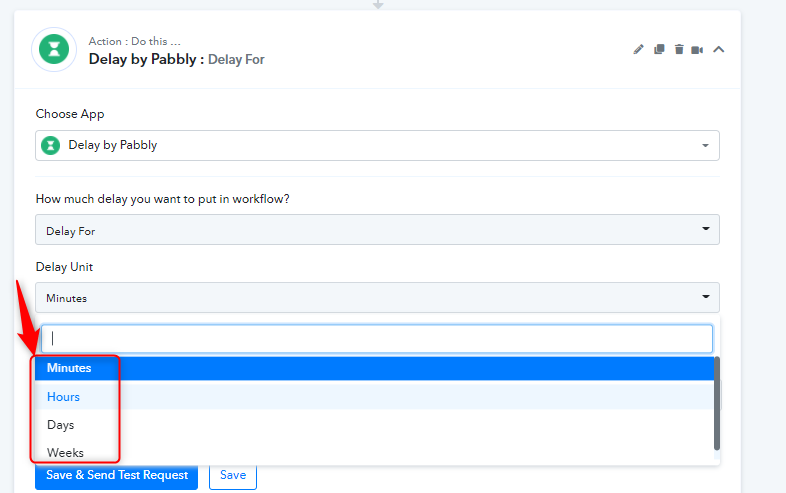The image size is (786, 493).
Task: Click the small hourglass icon in Choose App field
Action: point(50,145)
